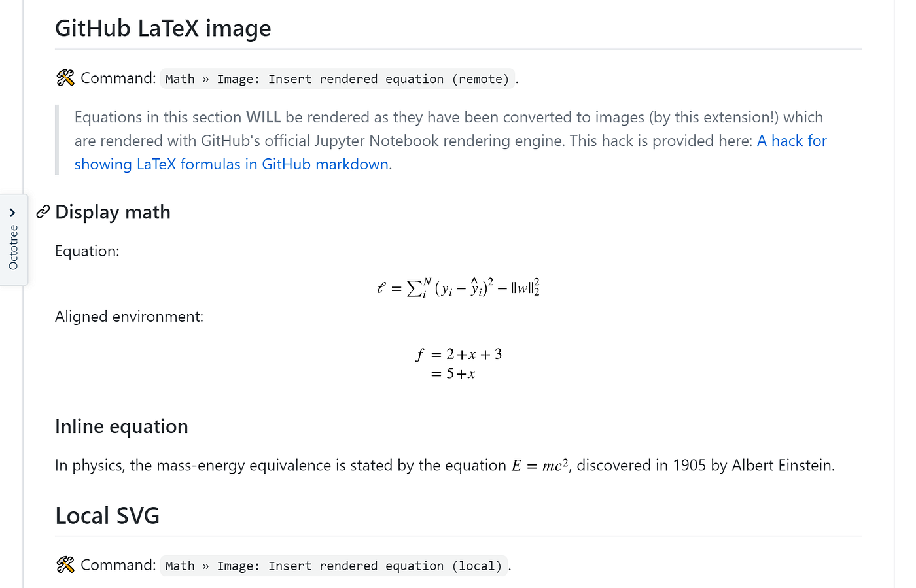Click the hammer-wrench icon under GitHub LaTeX image
Image resolution: width=916 pixels, height=588 pixels.
click(65, 78)
